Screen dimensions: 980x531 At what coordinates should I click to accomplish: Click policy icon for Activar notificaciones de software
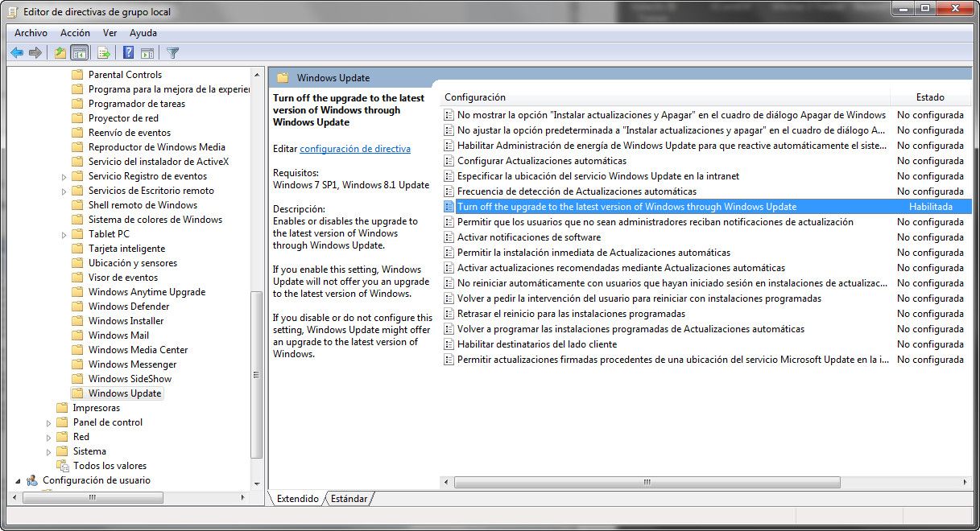[449, 237]
